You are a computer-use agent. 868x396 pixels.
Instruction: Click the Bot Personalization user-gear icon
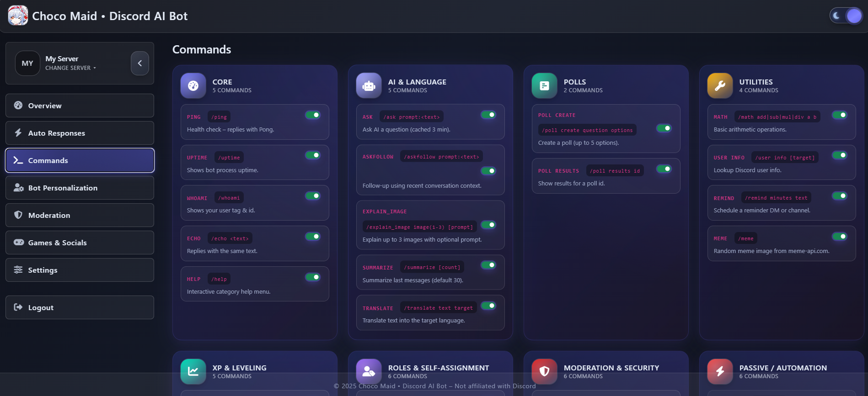[19, 188]
